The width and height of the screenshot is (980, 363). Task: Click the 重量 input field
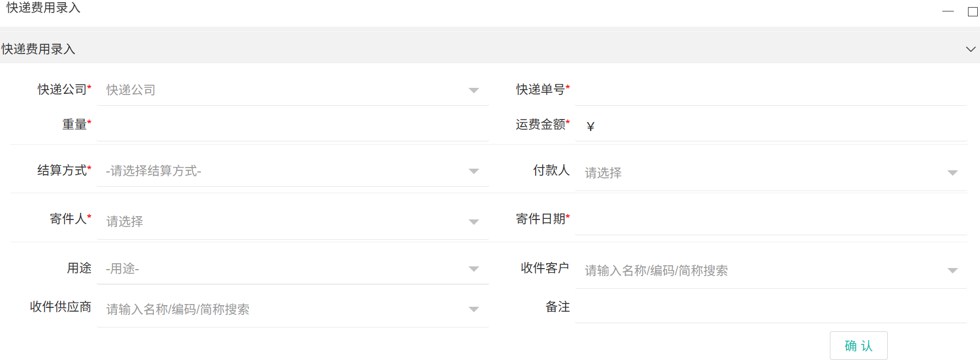click(x=292, y=126)
